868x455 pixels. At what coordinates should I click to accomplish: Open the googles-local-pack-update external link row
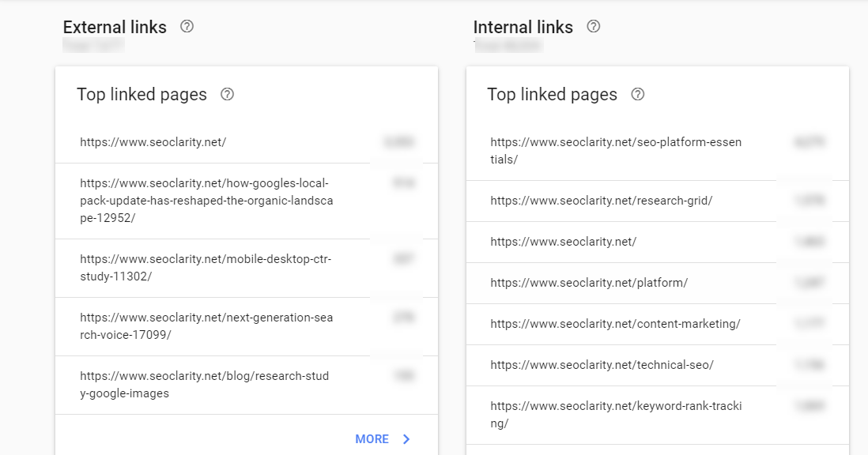pyautogui.click(x=247, y=201)
